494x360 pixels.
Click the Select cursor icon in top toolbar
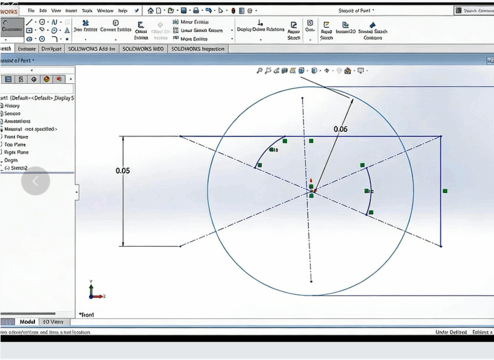click(x=221, y=11)
